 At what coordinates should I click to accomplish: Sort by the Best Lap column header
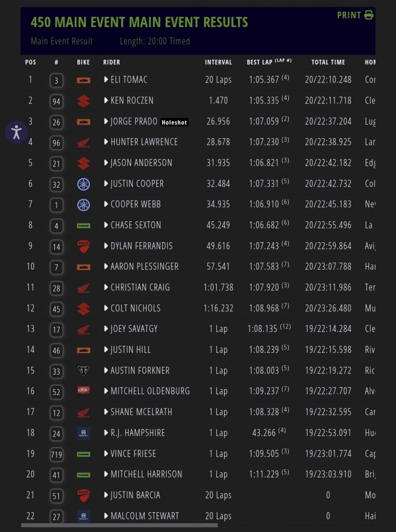[260, 62]
